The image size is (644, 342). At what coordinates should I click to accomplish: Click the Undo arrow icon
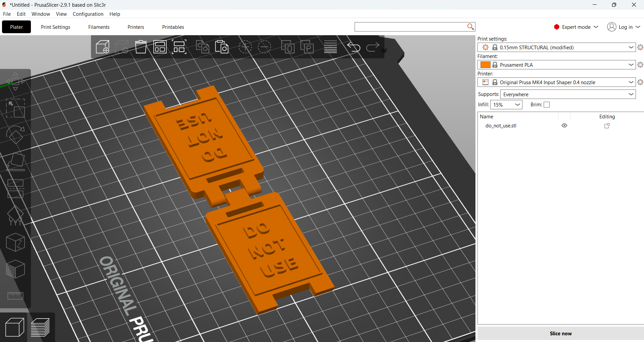point(354,47)
